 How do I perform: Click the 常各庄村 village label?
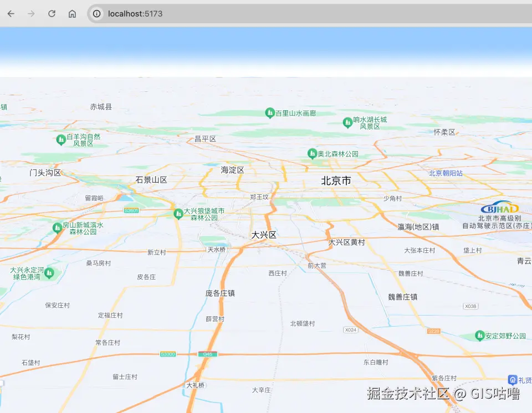click(108, 343)
